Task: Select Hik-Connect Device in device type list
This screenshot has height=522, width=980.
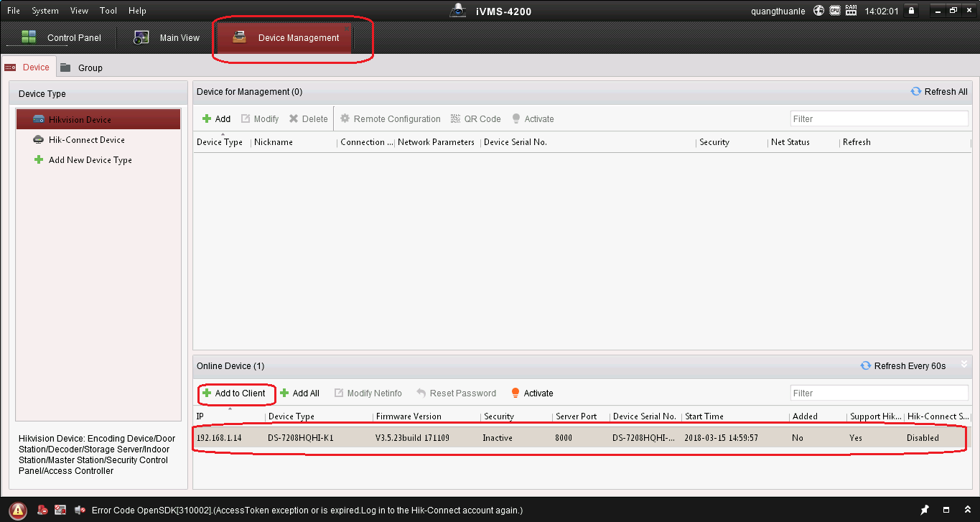Action: click(x=86, y=140)
